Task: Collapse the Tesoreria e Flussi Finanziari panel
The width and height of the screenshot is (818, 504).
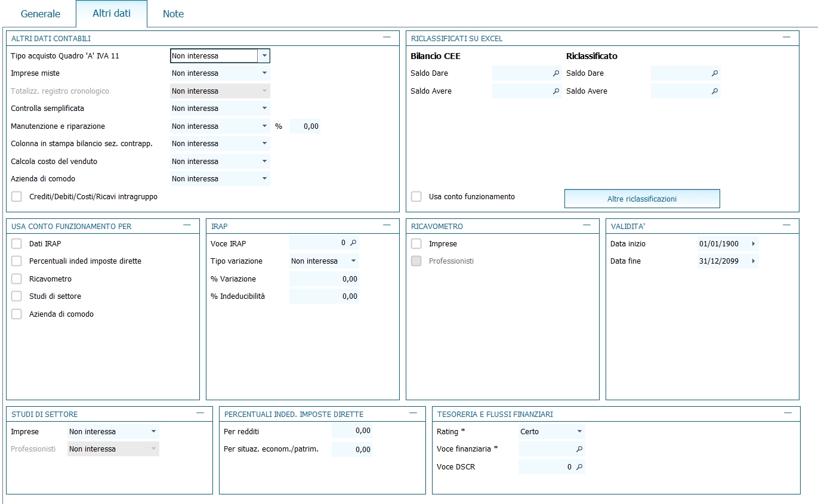Action: (788, 413)
